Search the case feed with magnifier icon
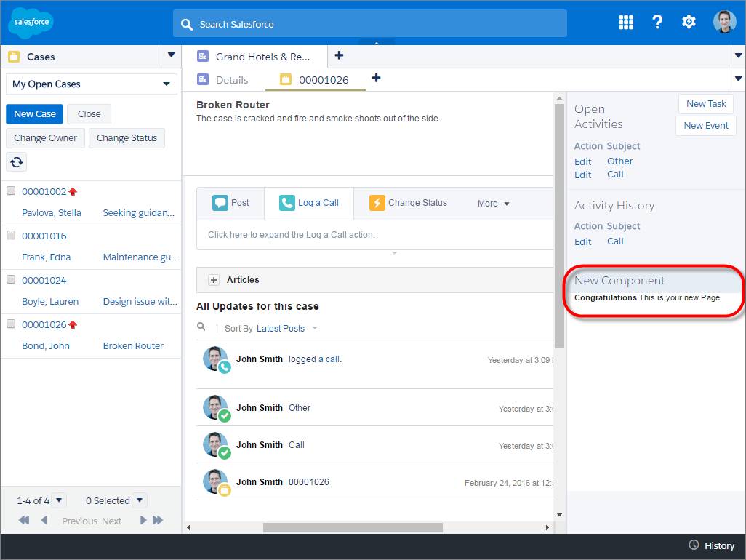 pyautogui.click(x=201, y=327)
